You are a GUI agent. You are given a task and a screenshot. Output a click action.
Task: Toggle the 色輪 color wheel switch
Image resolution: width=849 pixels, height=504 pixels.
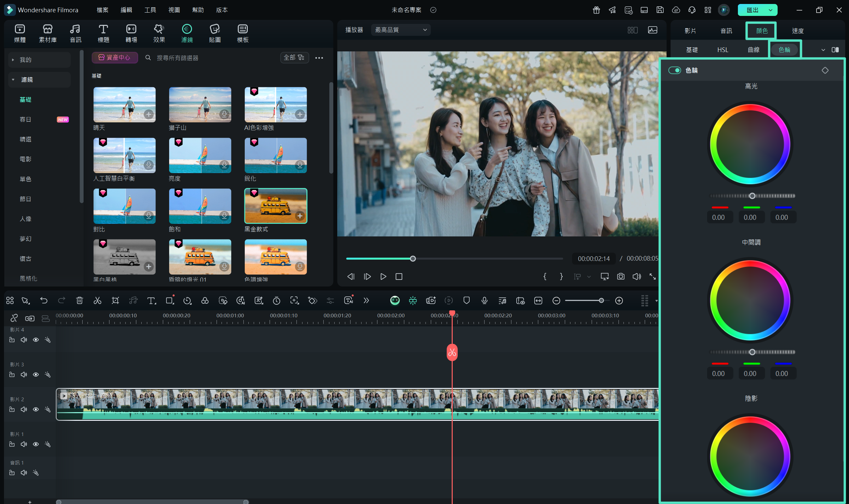click(x=675, y=70)
